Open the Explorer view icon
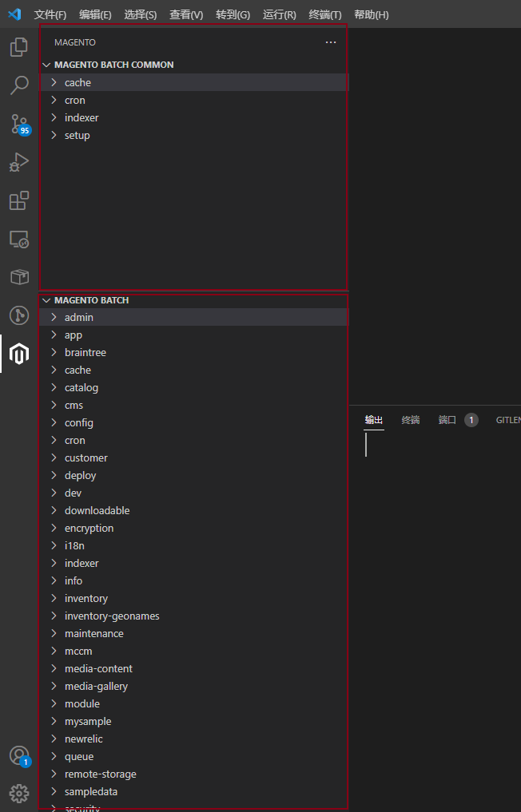 tap(19, 47)
